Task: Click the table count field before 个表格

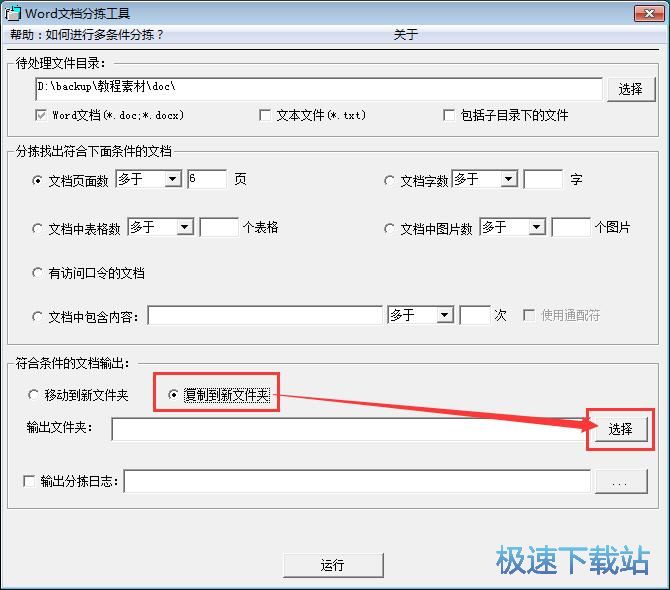Action: (x=219, y=227)
